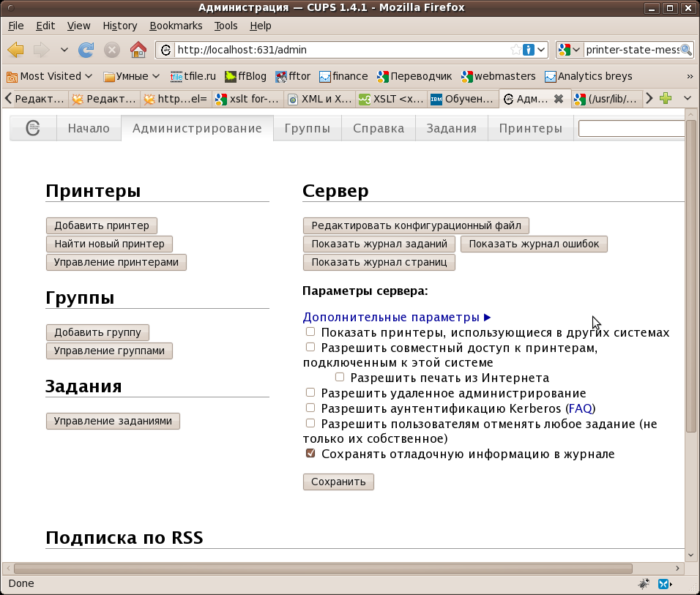Switch to the Принтеры navigation tab
This screenshot has height=595, width=700.
pyautogui.click(x=530, y=128)
